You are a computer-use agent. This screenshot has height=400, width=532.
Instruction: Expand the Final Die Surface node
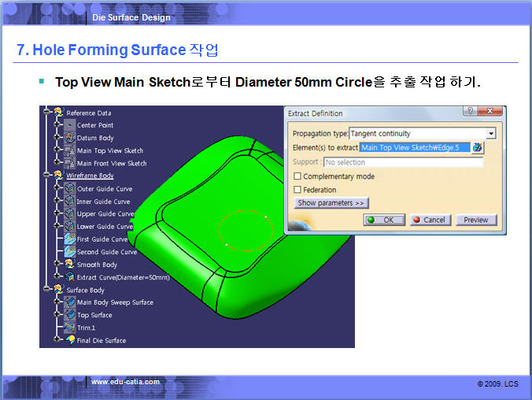coord(55,340)
